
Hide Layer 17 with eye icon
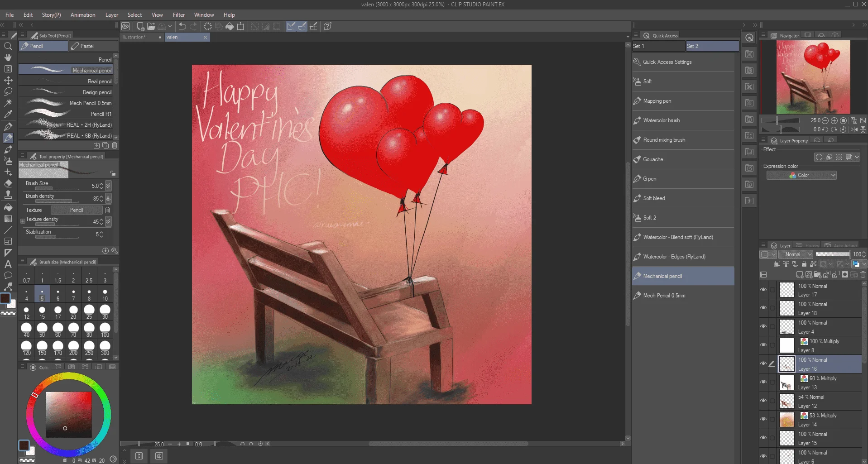[763, 290]
